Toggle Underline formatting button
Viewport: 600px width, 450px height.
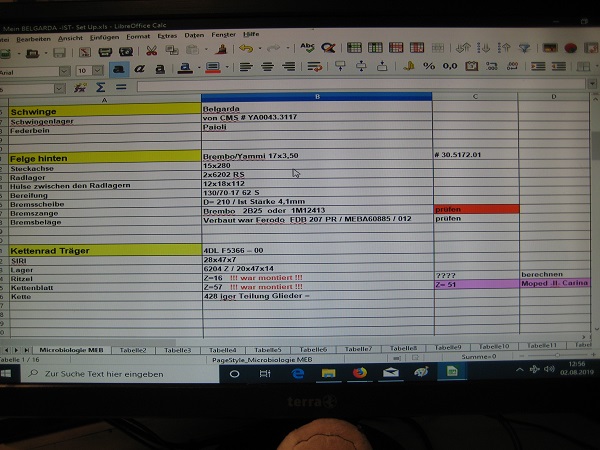[160, 68]
